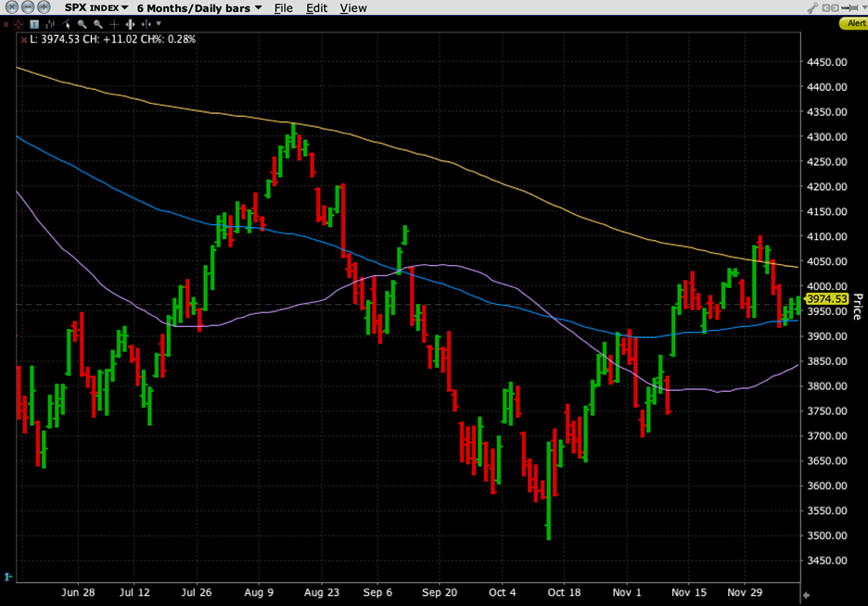
Task: Click the Jun 28 date label
Action: click(78, 593)
